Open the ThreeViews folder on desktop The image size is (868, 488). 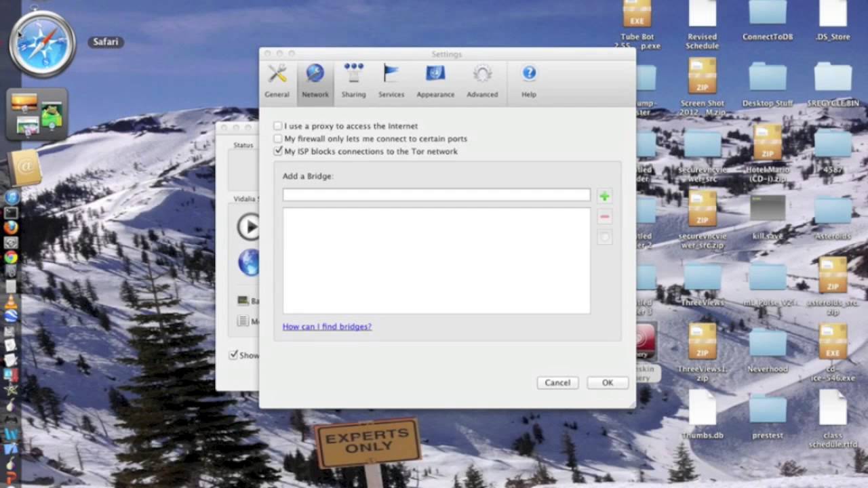click(702, 285)
